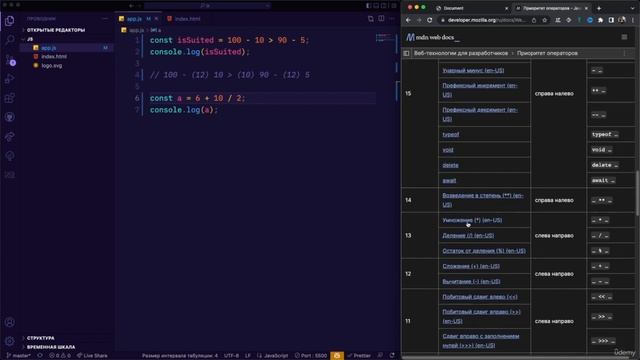This screenshot has height=360, width=640.
Task: Expand the ОТКРЫТЫЕ РЕДАКТОРЫ section
Action: pos(56,30)
